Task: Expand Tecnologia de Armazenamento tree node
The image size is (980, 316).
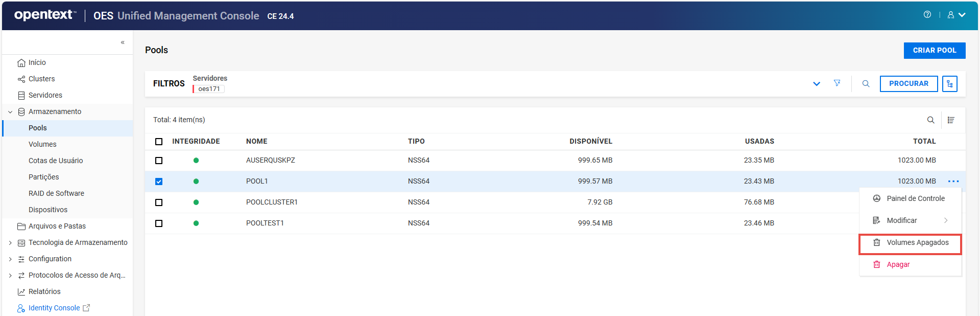Action: 10,243
